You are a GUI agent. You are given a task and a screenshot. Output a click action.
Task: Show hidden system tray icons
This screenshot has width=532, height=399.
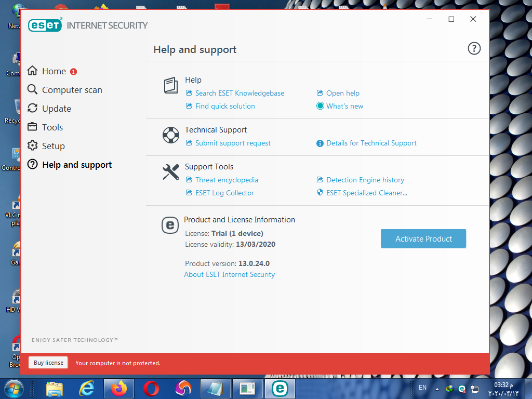coord(437,389)
